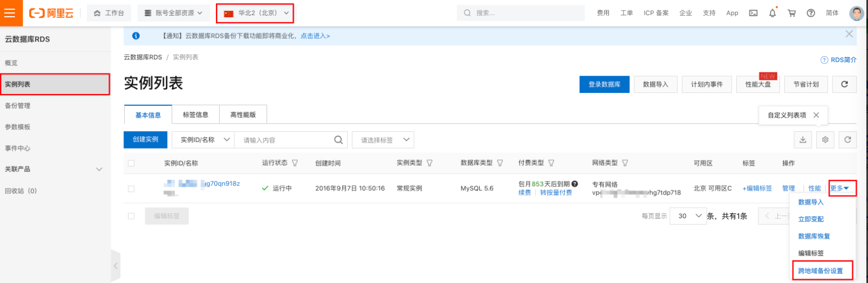Open the 华北2（北京） region dropdown
The height and width of the screenshot is (283, 868).
255,13
